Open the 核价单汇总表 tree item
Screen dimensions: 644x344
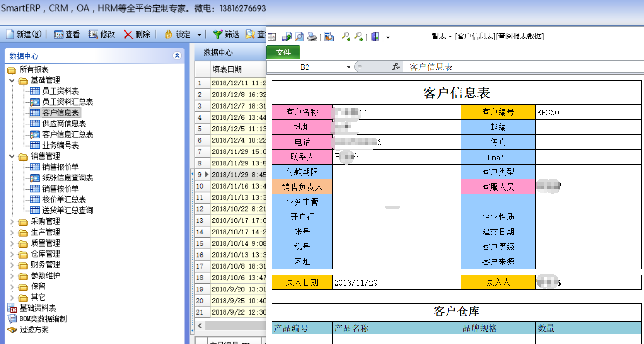point(58,200)
